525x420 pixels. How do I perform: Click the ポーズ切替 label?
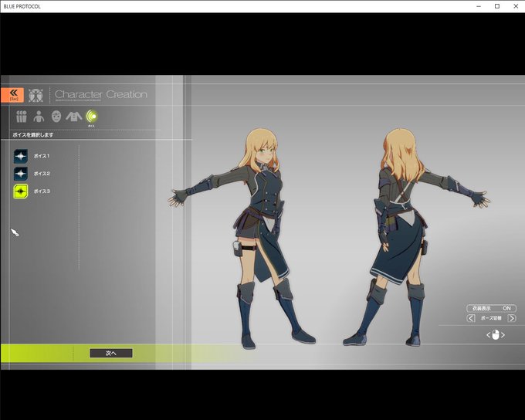[x=491, y=318]
